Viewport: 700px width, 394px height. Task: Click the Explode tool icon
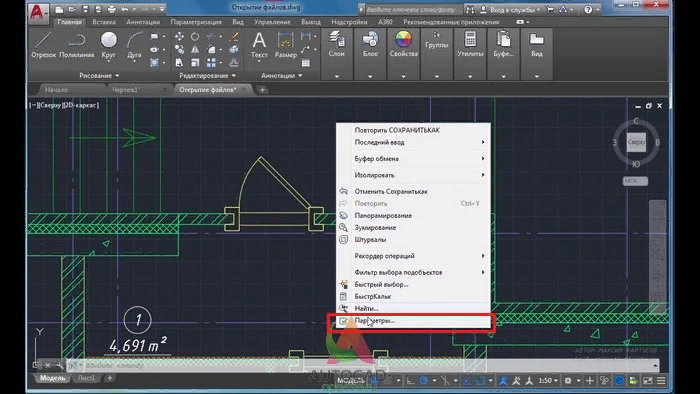pyautogui.click(x=233, y=50)
